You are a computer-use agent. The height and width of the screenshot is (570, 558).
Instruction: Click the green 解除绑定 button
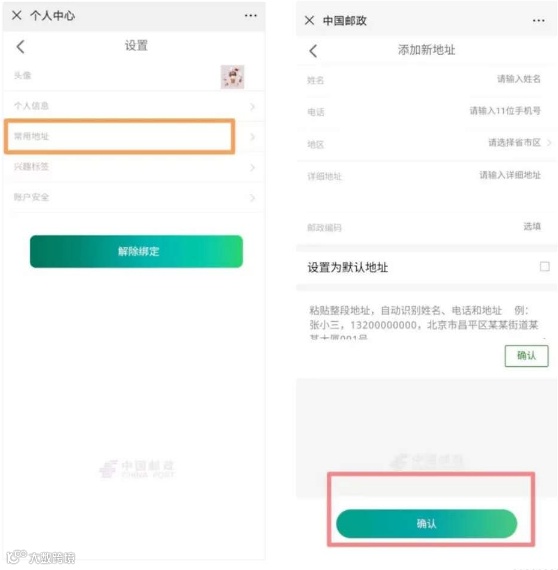click(136, 252)
